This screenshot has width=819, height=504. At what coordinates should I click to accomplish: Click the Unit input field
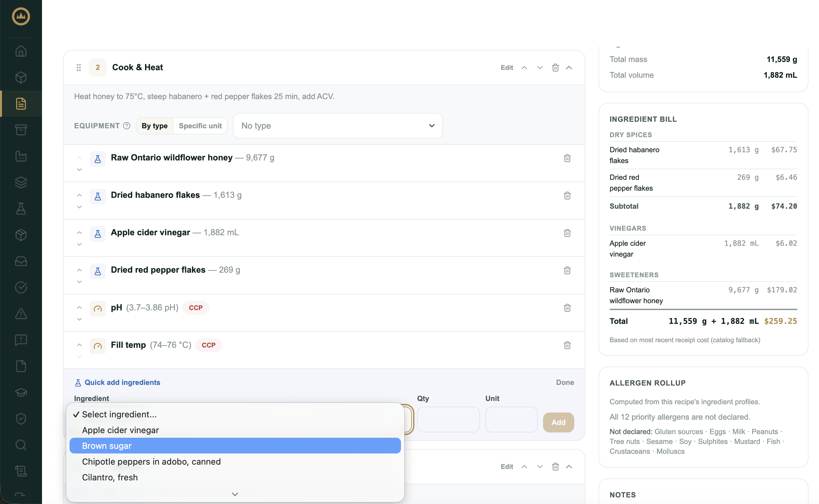[511, 419]
